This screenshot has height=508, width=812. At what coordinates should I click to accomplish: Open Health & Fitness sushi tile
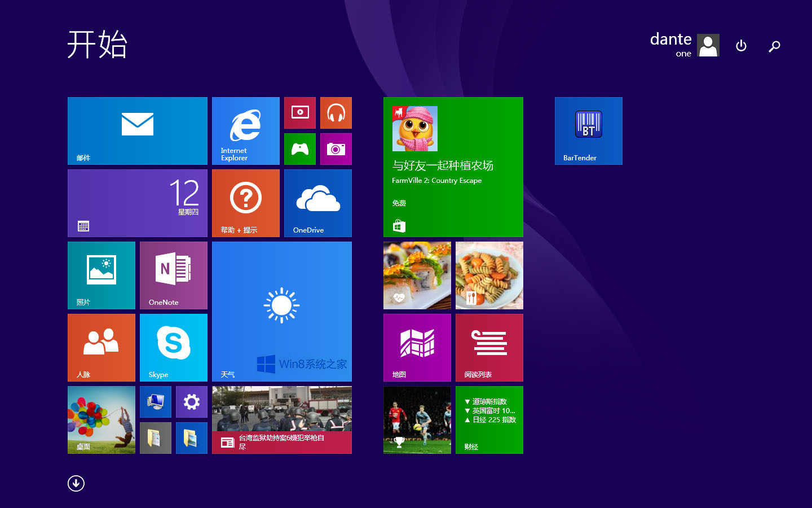(417, 275)
